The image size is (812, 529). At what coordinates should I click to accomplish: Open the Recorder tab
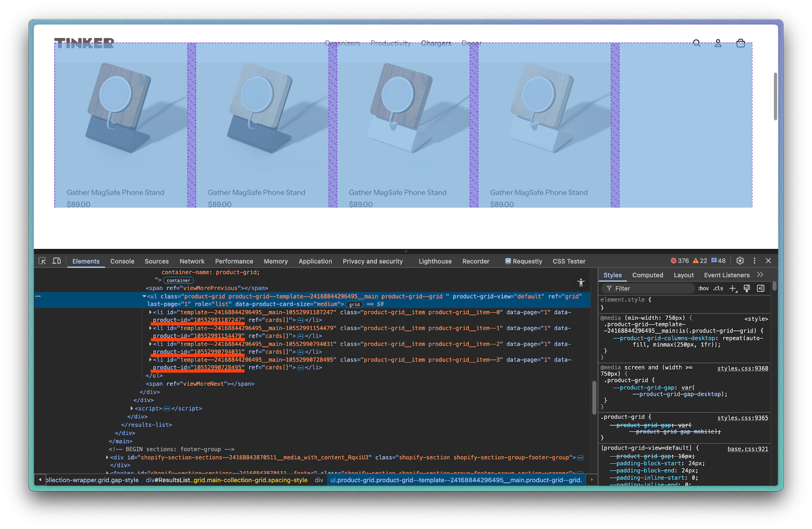(476, 261)
